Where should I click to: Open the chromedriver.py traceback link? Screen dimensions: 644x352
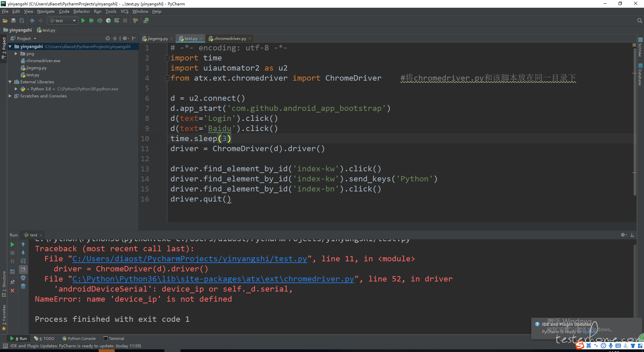(x=213, y=279)
